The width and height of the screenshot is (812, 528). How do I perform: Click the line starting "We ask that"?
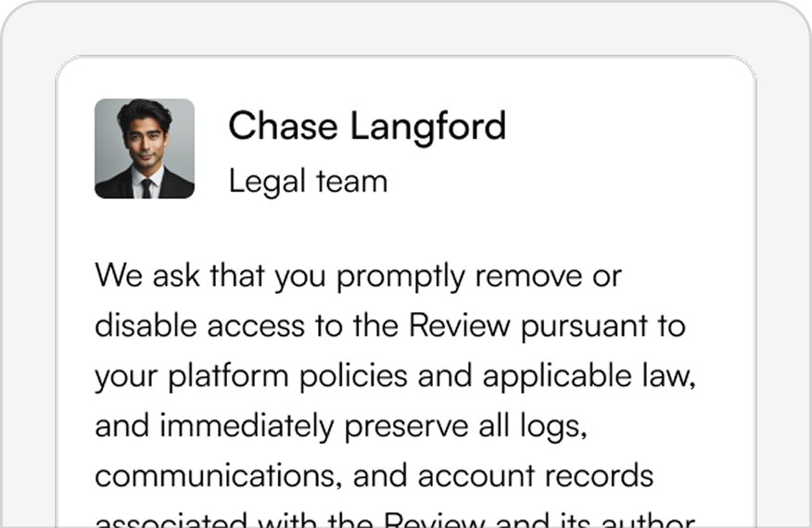click(x=359, y=276)
